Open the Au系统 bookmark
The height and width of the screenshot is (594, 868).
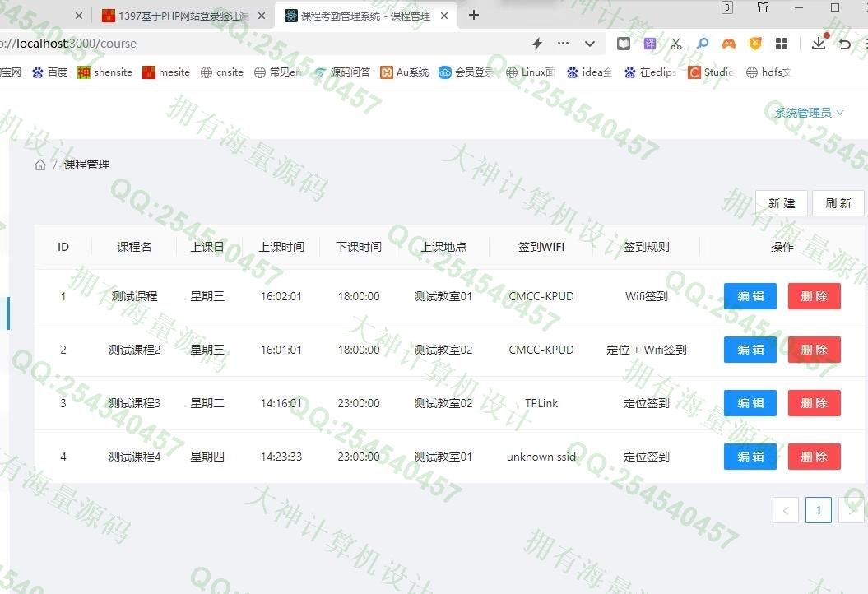point(405,72)
